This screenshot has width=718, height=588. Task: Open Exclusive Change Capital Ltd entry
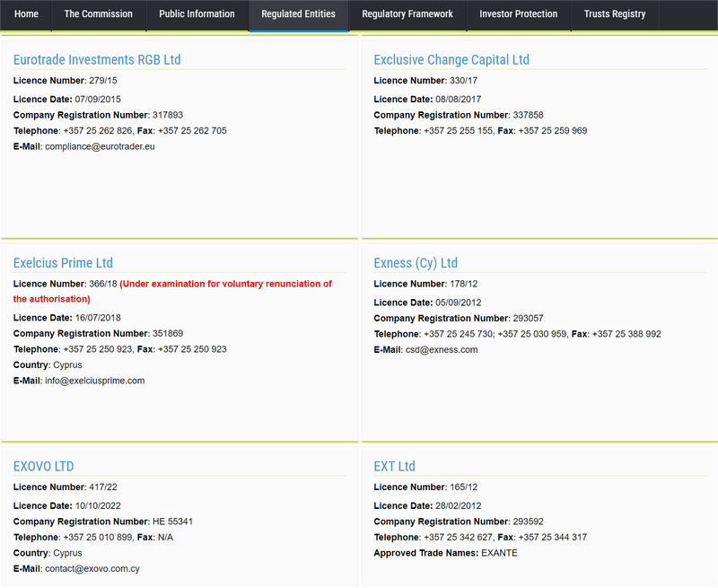coord(451,59)
